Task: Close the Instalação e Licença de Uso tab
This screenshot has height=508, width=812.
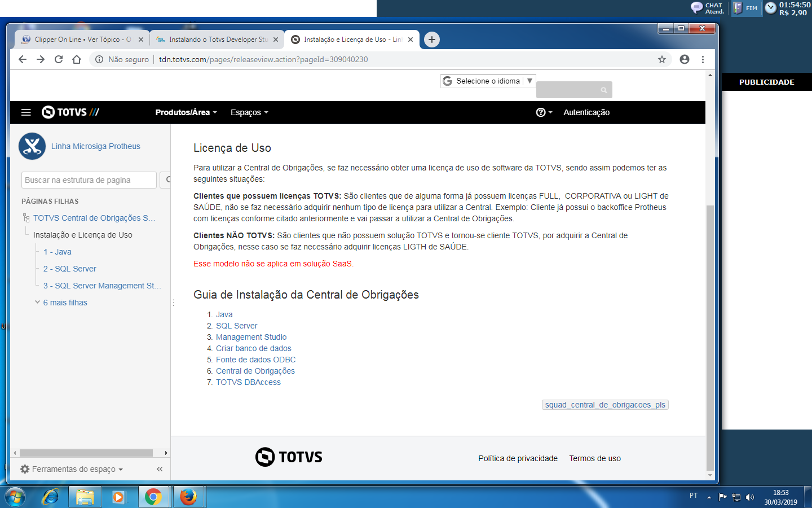Action: (x=411, y=40)
